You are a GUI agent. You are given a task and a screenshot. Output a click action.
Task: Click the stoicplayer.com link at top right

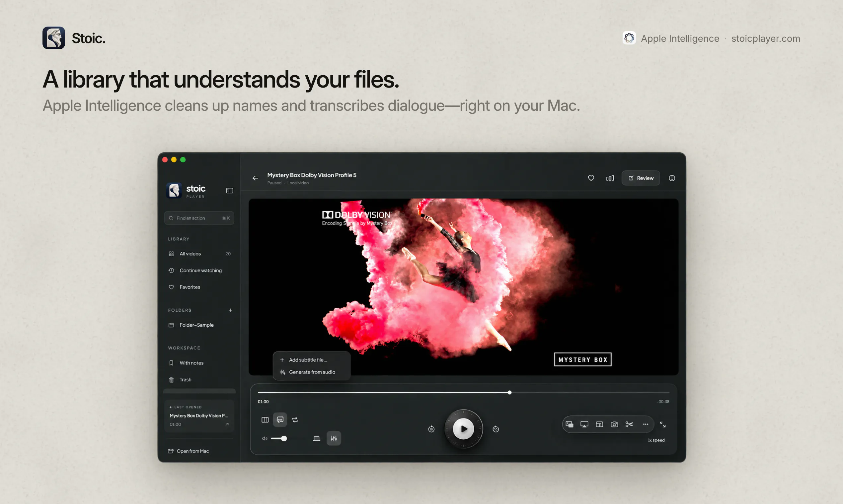(x=766, y=38)
